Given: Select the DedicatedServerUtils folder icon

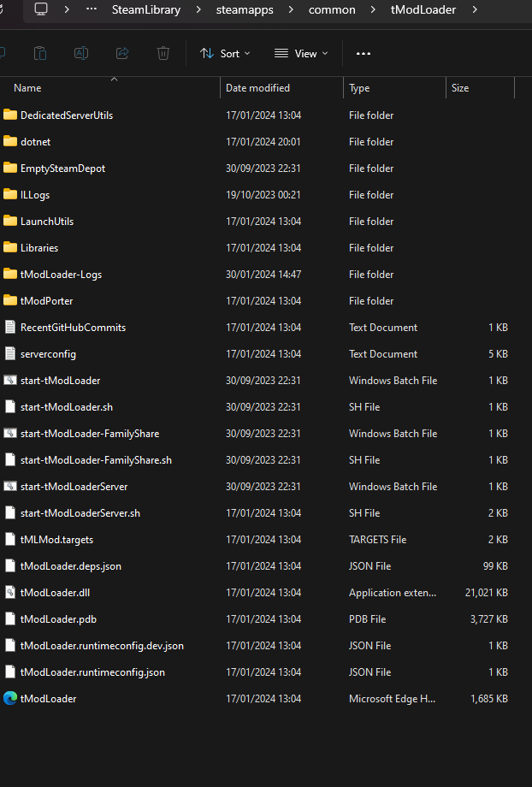Looking at the screenshot, I should click(10, 115).
